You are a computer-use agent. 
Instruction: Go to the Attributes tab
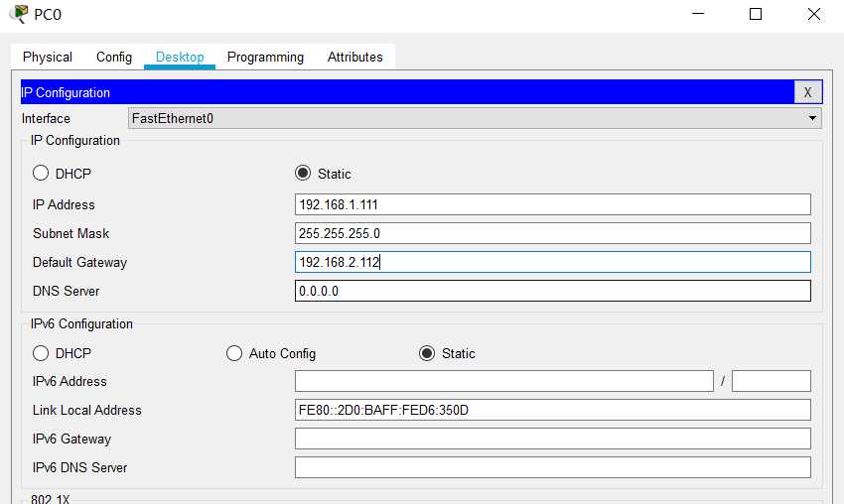tap(354, 57)
